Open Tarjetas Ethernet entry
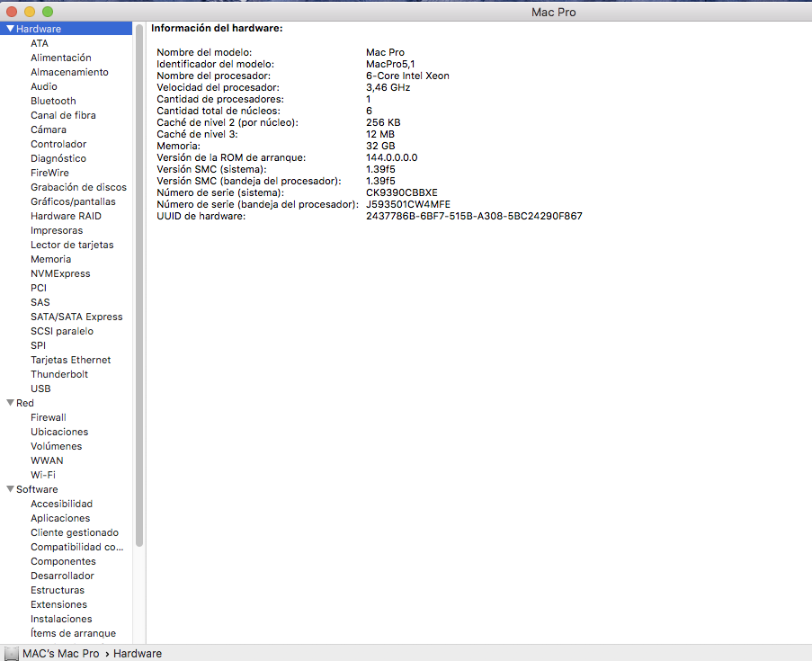Screen dimensions: 812x661 pos(70,360)
